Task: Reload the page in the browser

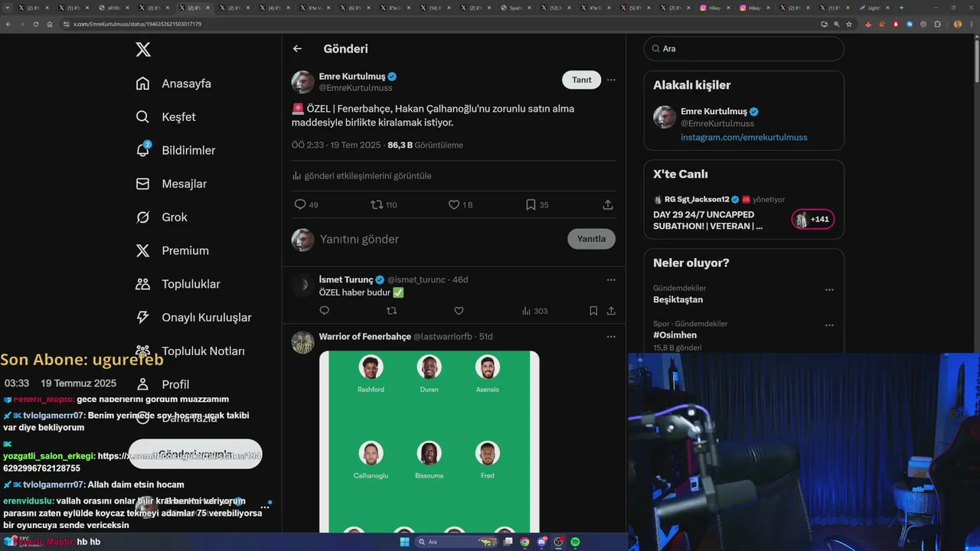Action: pos(35,24)
